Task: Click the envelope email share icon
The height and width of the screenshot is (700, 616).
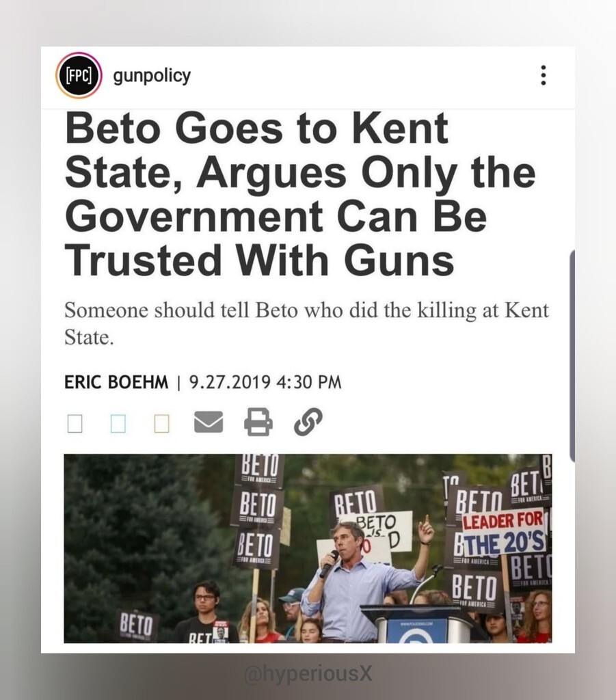Action: (x=209, y=422)
